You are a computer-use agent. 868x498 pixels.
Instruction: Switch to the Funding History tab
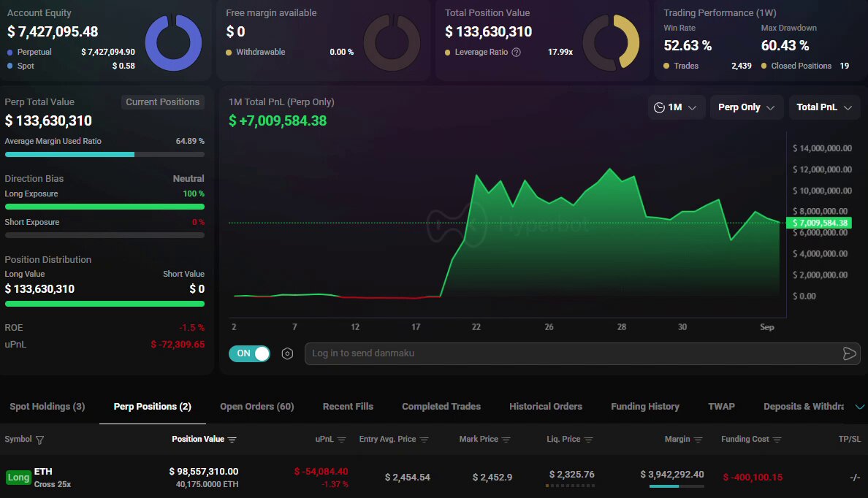click(645, 407)
